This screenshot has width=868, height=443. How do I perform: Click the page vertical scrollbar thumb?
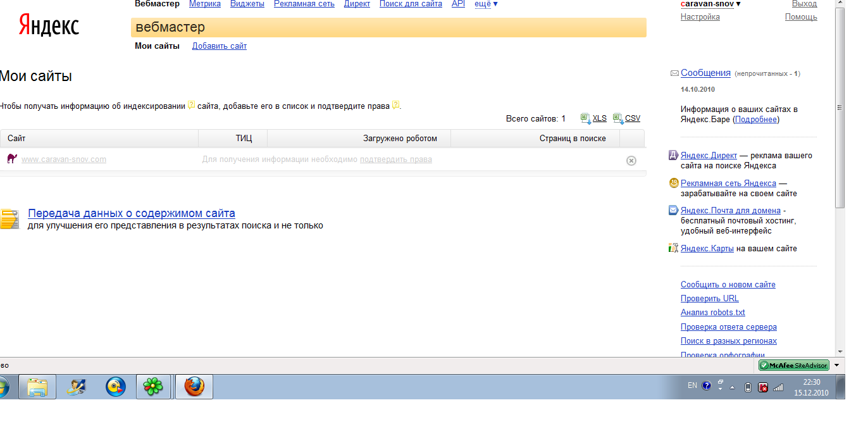[x=840, y=108]
